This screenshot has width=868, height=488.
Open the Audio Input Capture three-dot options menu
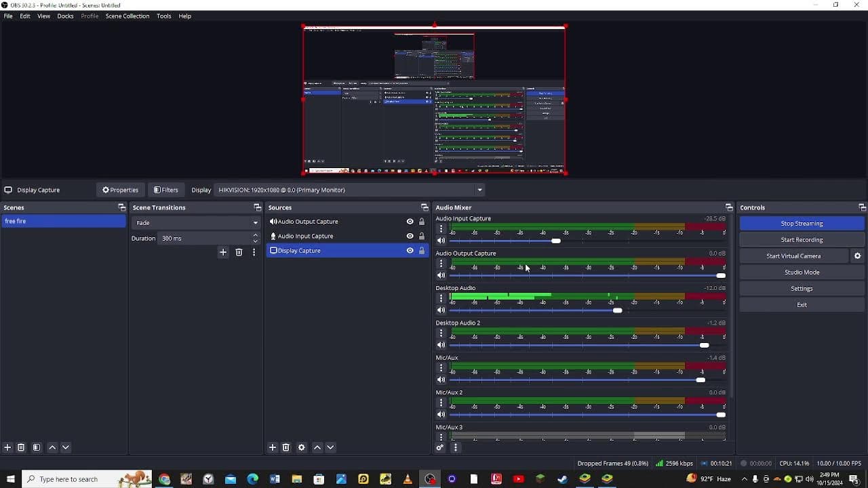pos(441,229)
